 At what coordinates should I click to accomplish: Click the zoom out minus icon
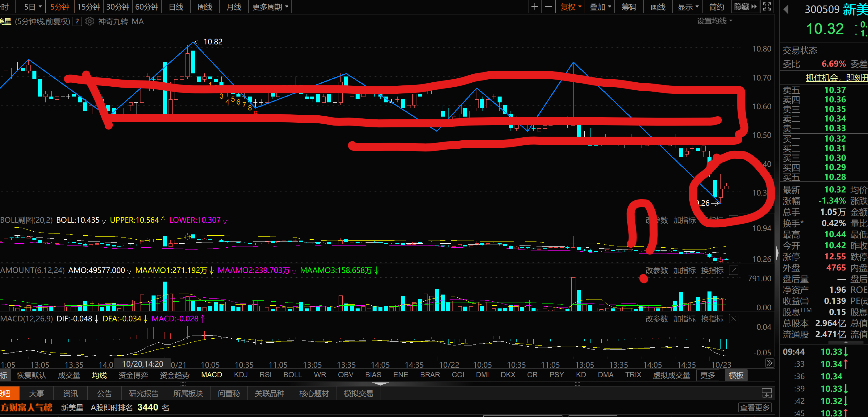point(549,7)
